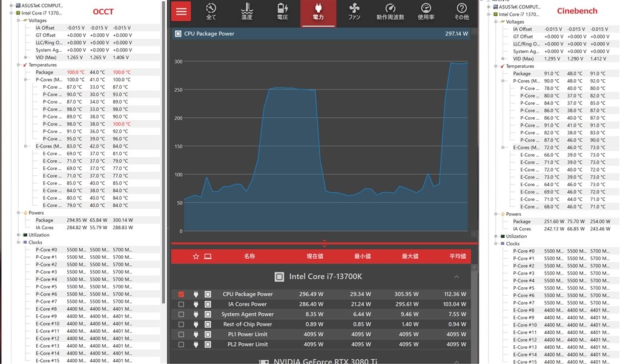Viewport: 620px width, 364px height.
Task: Open the その他 question mark icon
Action: [461, 11]
